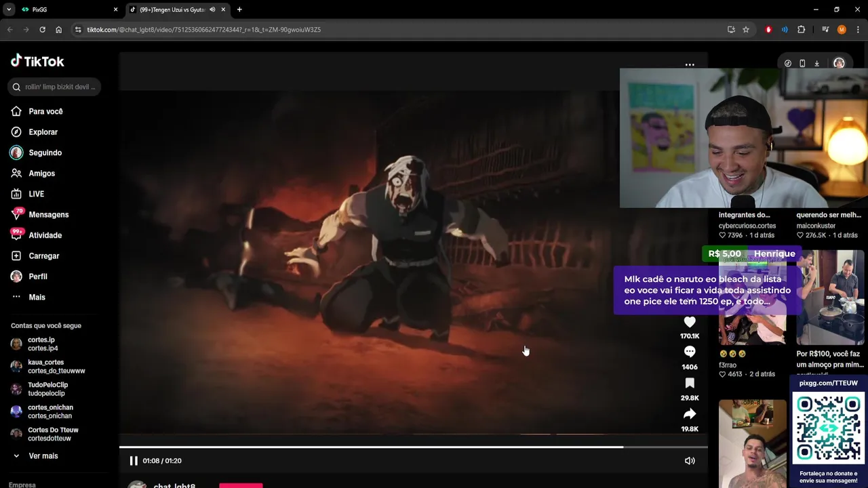Go back in browser history
The image size is (868, 488).
(x=9, y=30)
